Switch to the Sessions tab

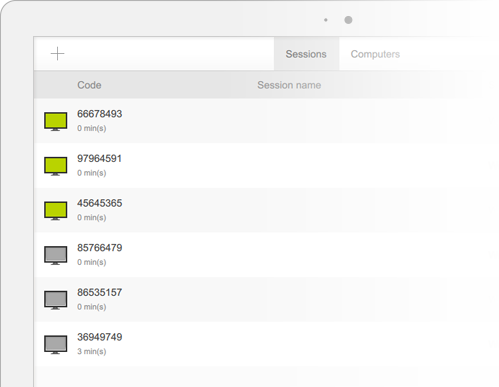306,54
